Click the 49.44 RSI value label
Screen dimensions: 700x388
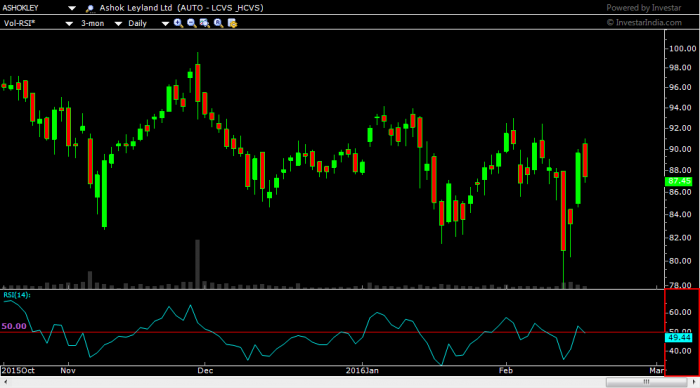pos(679,338)
